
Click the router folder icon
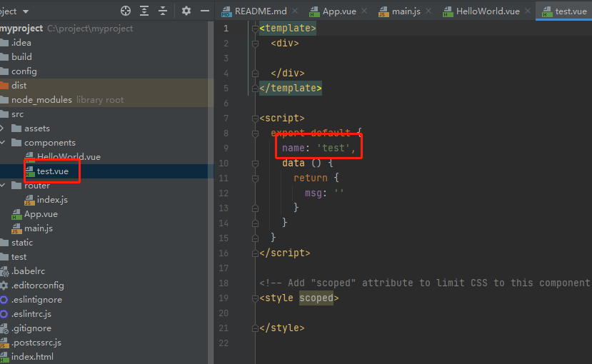[16, 185]
